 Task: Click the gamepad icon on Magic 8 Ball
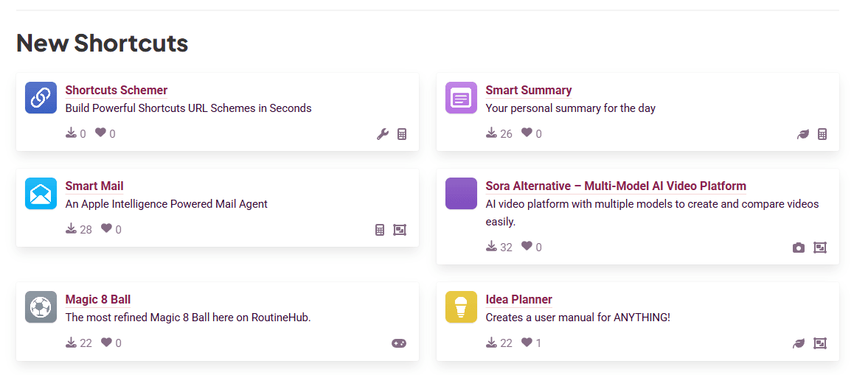[398, 343]
